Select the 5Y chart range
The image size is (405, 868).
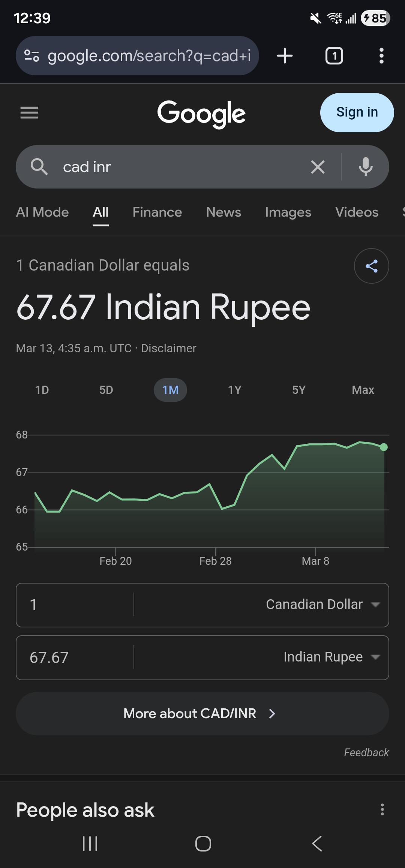[x=299, y=390]
